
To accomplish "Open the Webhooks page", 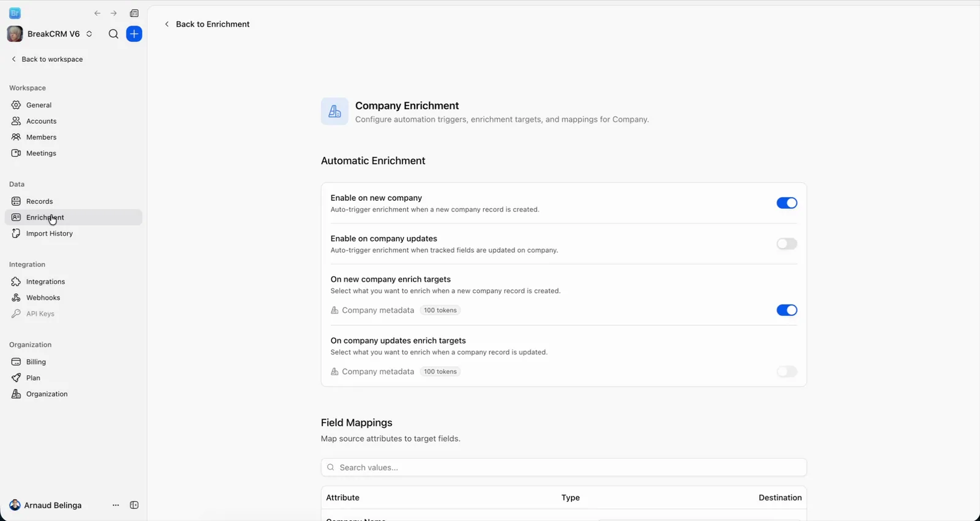I will [73, 298].
